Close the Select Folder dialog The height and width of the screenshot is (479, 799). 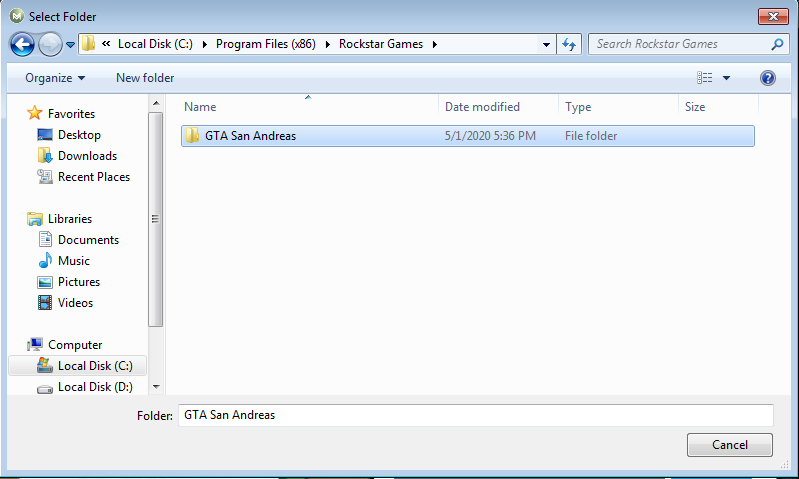(x=773, y=16)
